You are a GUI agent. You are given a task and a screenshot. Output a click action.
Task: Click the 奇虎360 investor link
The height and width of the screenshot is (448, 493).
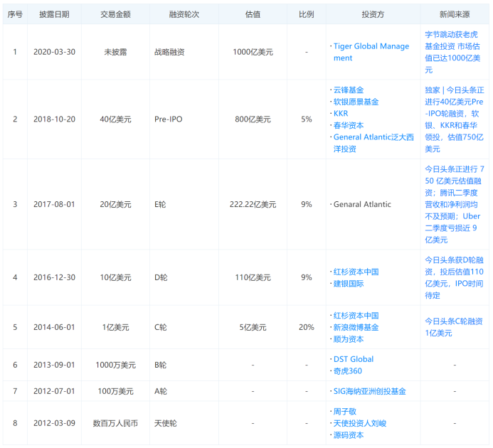[x=348, y=371]
